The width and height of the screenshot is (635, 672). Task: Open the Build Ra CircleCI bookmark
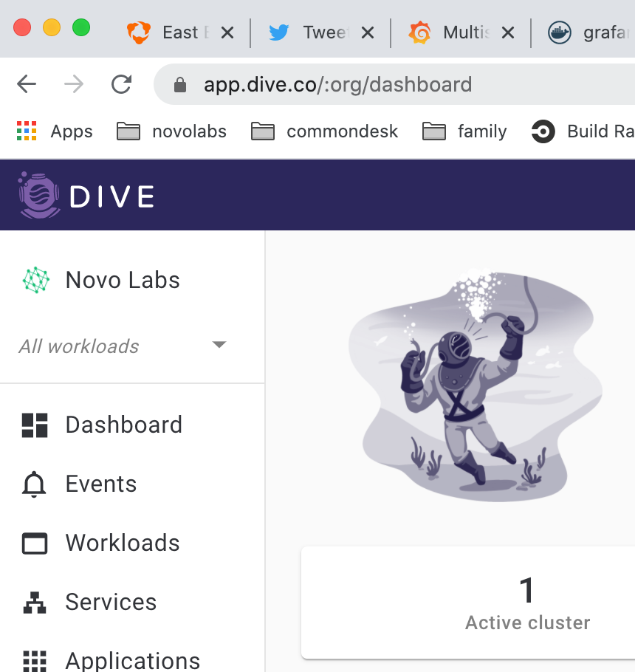coord(583,131)
